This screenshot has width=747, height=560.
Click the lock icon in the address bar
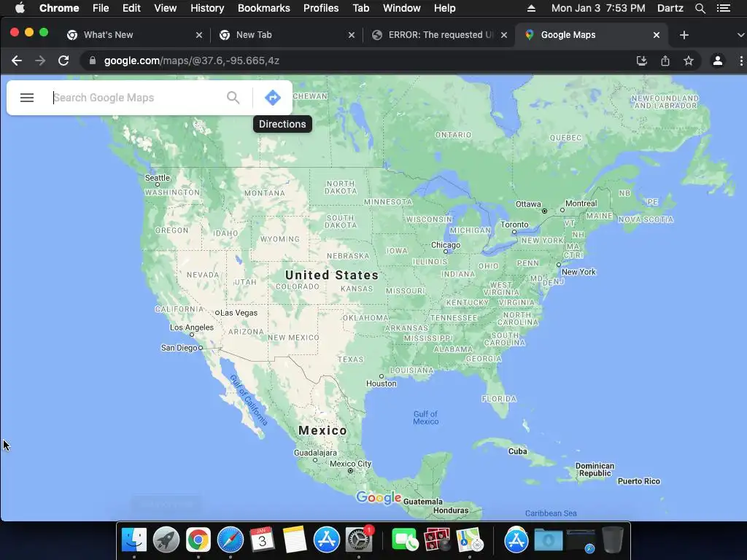[x=93, y=61]
